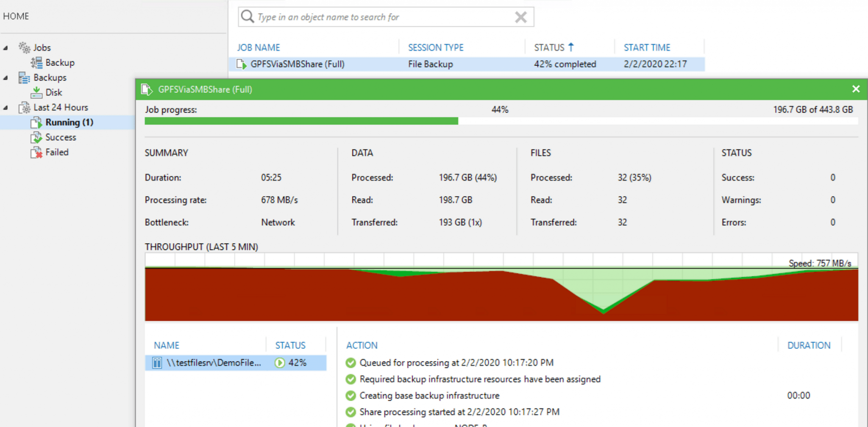Switch to the HOME section

pos(16,16)
